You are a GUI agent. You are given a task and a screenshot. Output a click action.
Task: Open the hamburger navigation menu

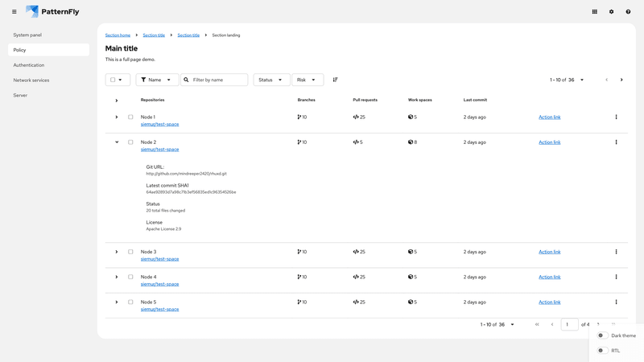(x=14, y=12)
